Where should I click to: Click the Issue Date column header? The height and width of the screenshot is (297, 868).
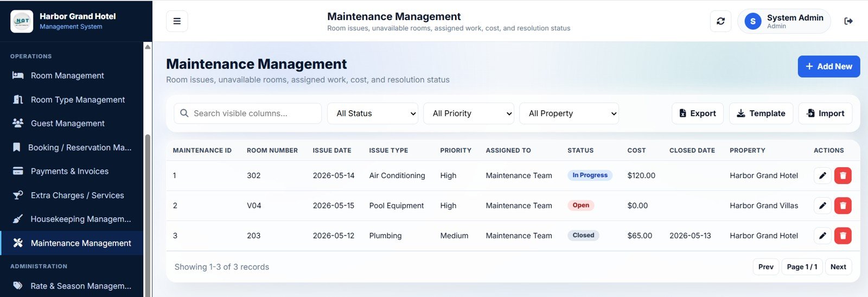[x=332, y=150]
